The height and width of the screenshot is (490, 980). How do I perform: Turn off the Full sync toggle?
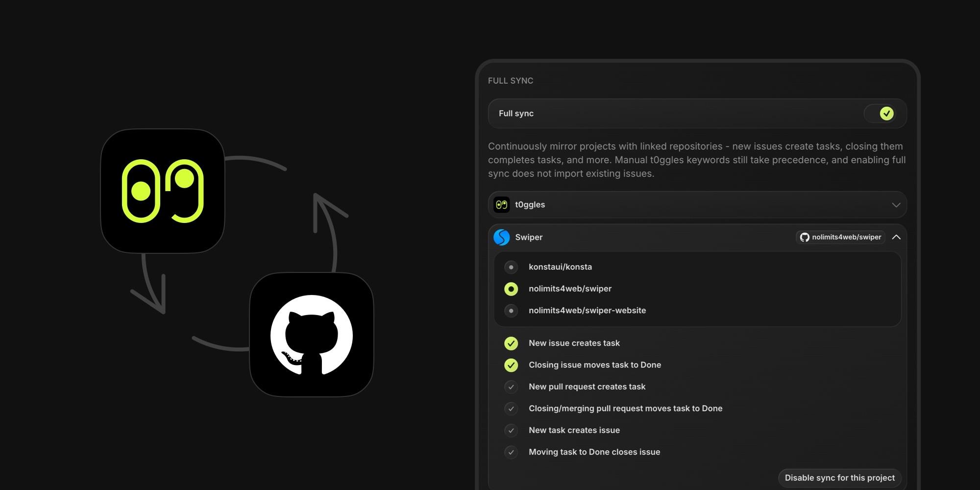880,114
